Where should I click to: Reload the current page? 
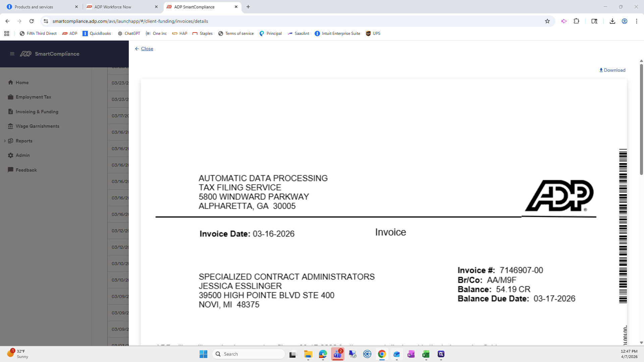(x=32, y=21)
